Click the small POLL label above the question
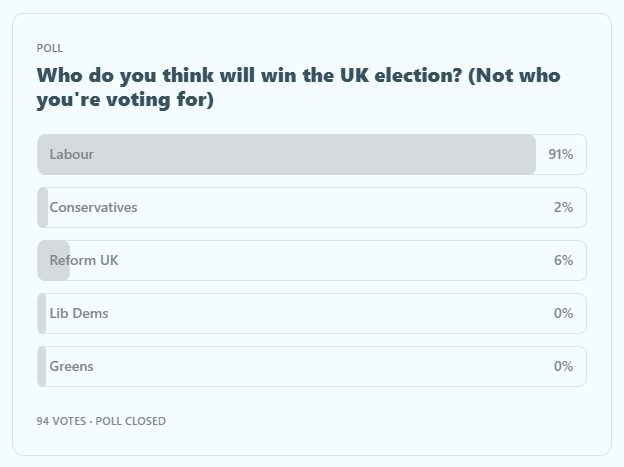Screen dimensions: 624x467 pos(49,48)
